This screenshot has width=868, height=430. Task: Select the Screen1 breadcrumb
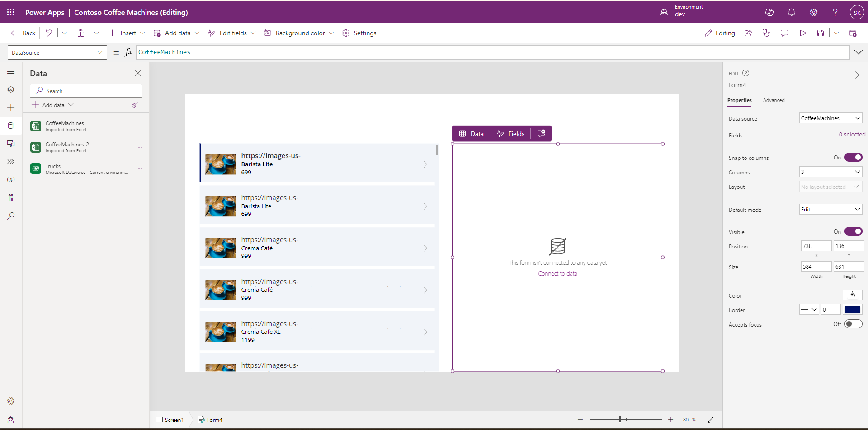pyautogui.click(x=170, y=420)
